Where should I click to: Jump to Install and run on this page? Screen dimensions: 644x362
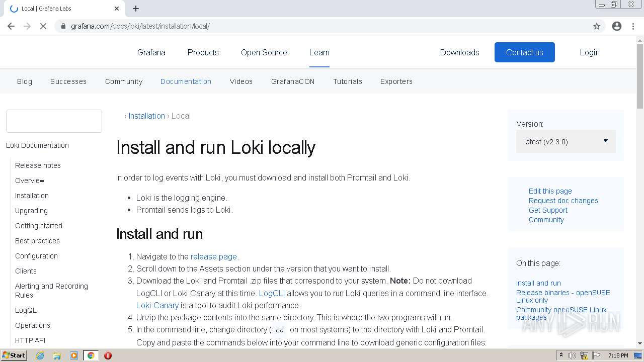click(x=538, y=283)
